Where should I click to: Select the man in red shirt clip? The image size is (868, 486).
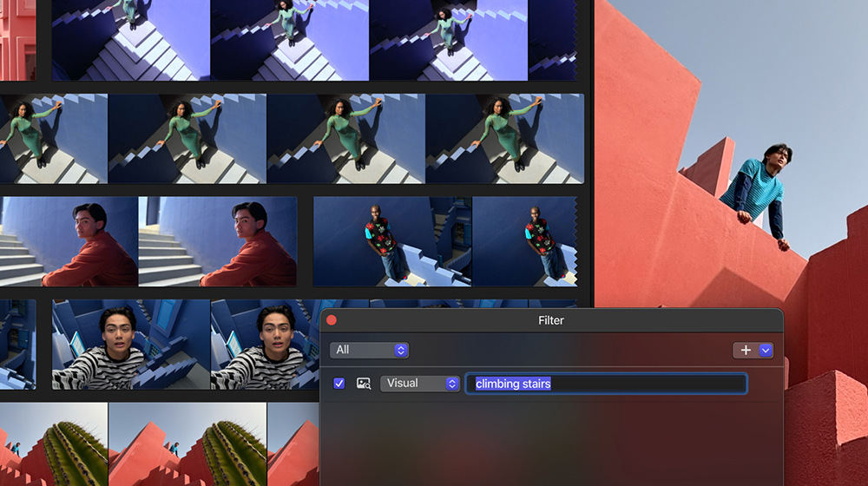coord(148,241)
